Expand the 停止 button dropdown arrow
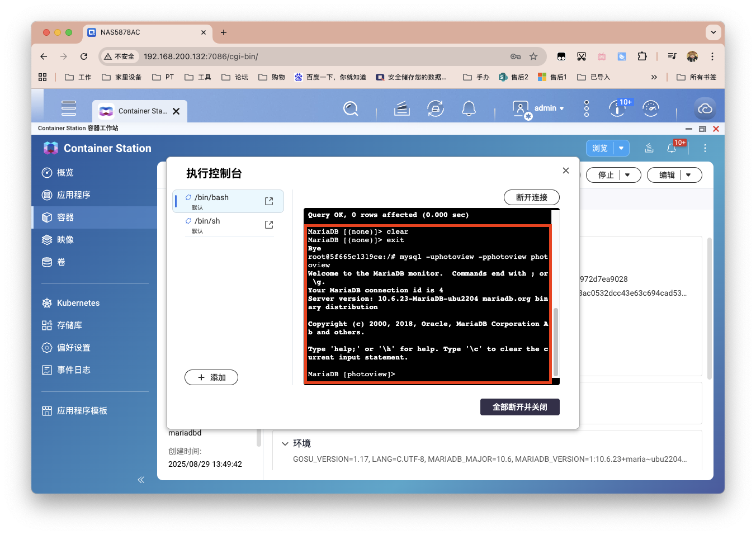Image resolution: width=756 pixels, height=535 pixels. [x=628, y=175]
